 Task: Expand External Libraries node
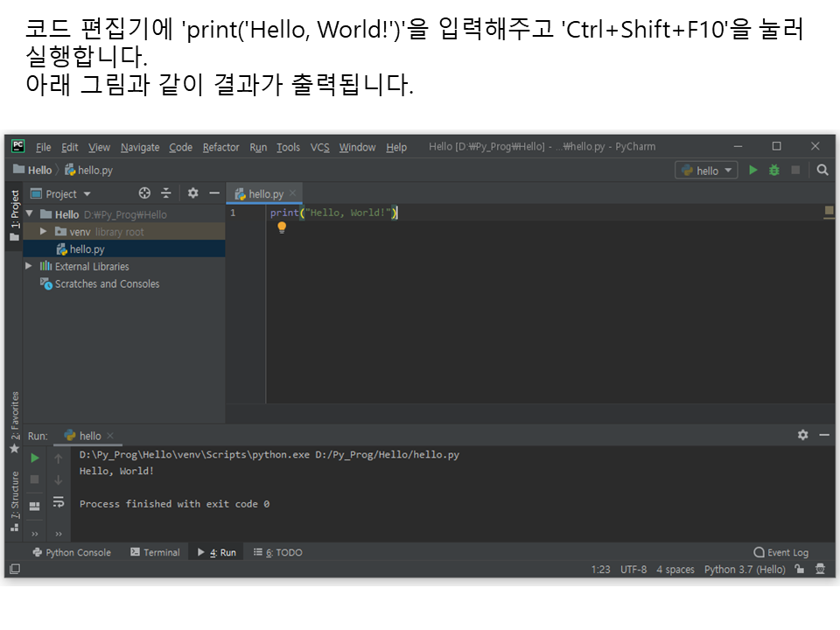pyautogui.click(x=29, y=266)
